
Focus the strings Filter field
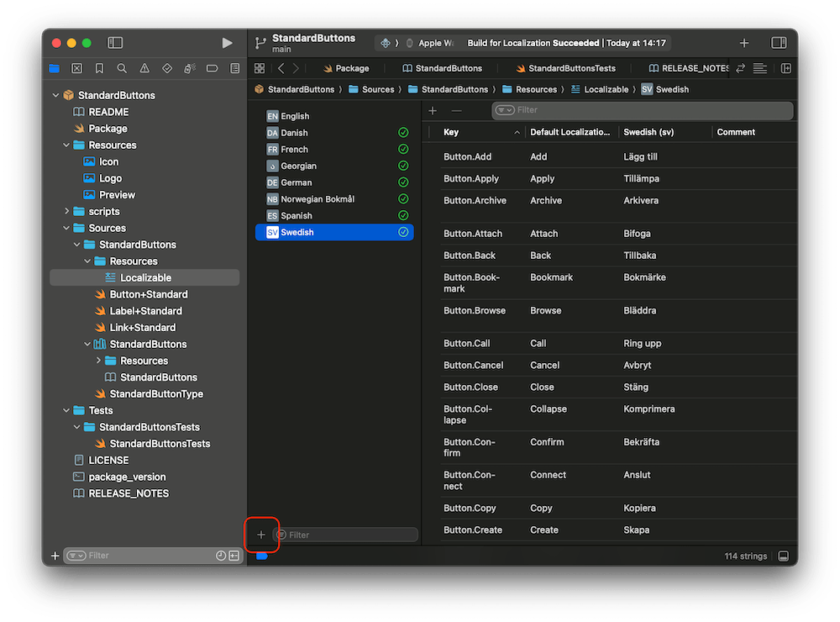click(x=643, y=110)
